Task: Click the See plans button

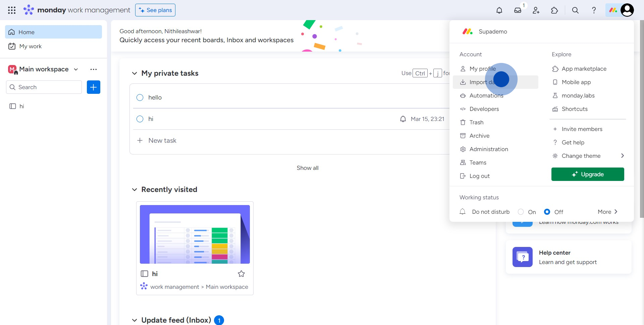Action: [155, 10]
